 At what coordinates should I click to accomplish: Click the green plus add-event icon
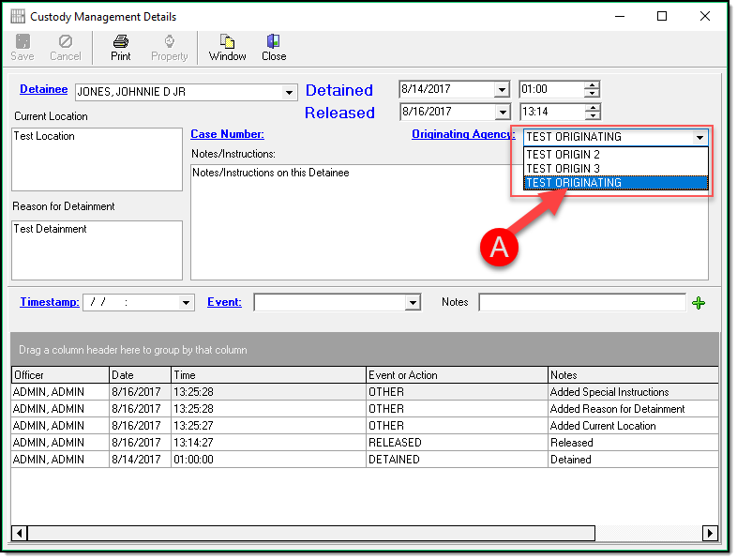[x=698, y=302]
